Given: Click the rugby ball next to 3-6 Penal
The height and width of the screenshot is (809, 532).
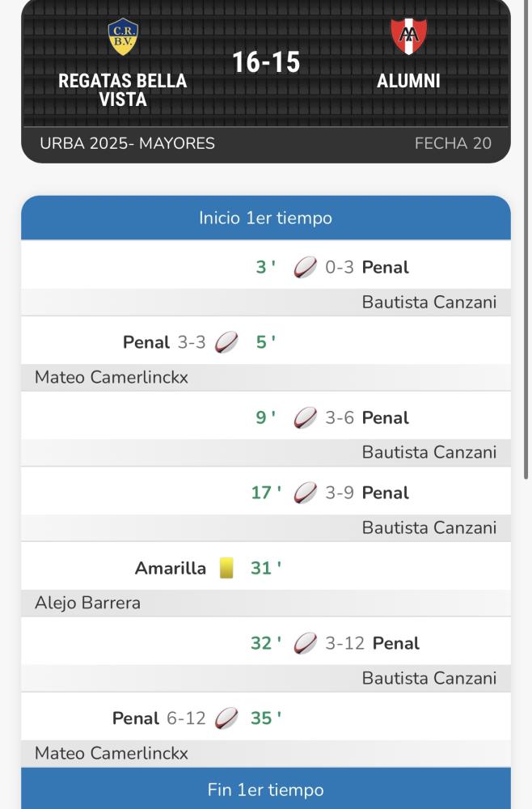Looking at the screenshot, I should point(305,417).
